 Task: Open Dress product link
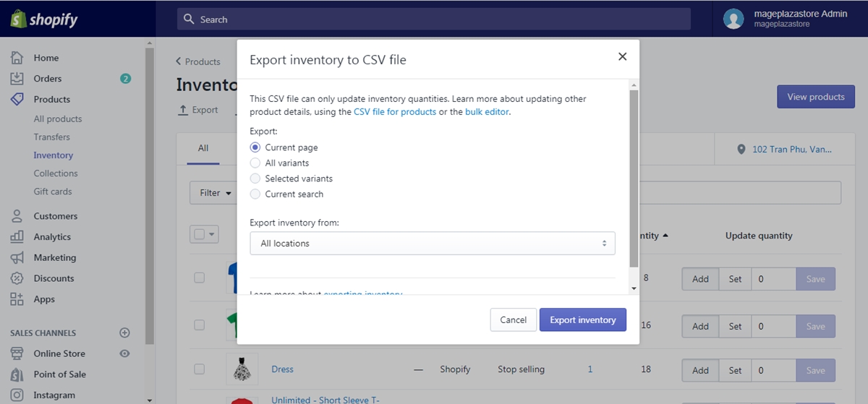282,369
